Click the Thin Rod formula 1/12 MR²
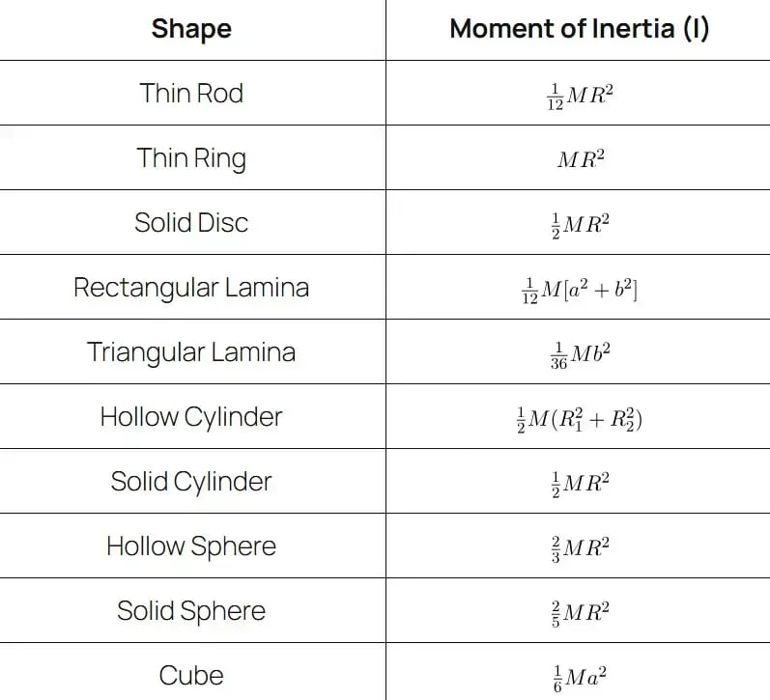 click(580, 97)
